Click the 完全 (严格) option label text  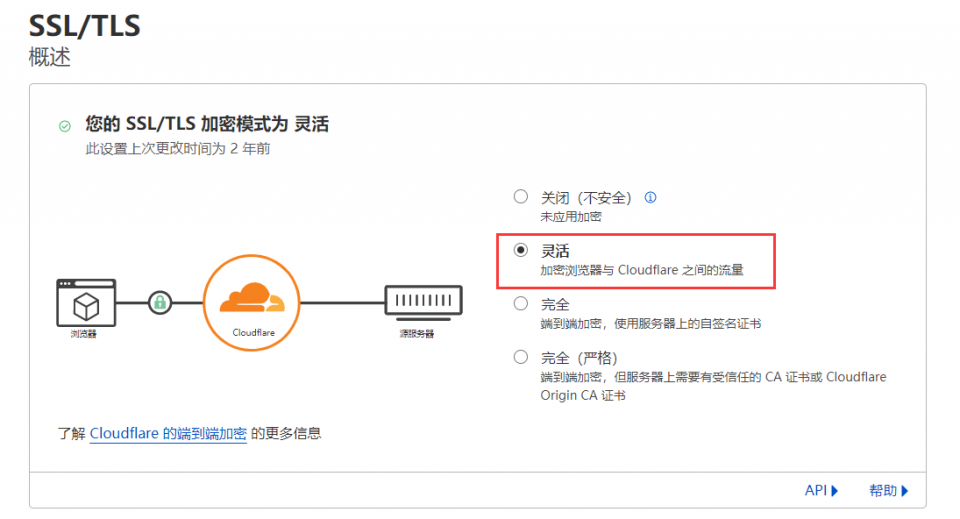pos(579,358)
